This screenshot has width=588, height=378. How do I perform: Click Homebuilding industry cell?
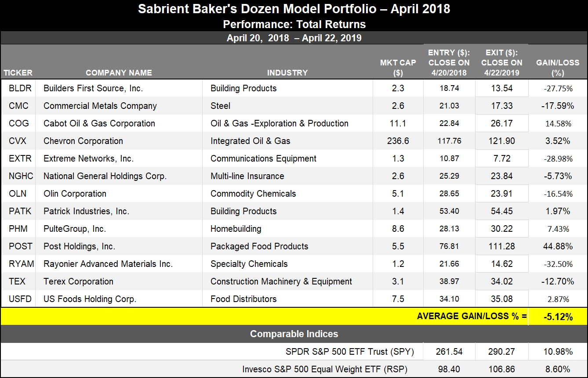coord(236,229)
